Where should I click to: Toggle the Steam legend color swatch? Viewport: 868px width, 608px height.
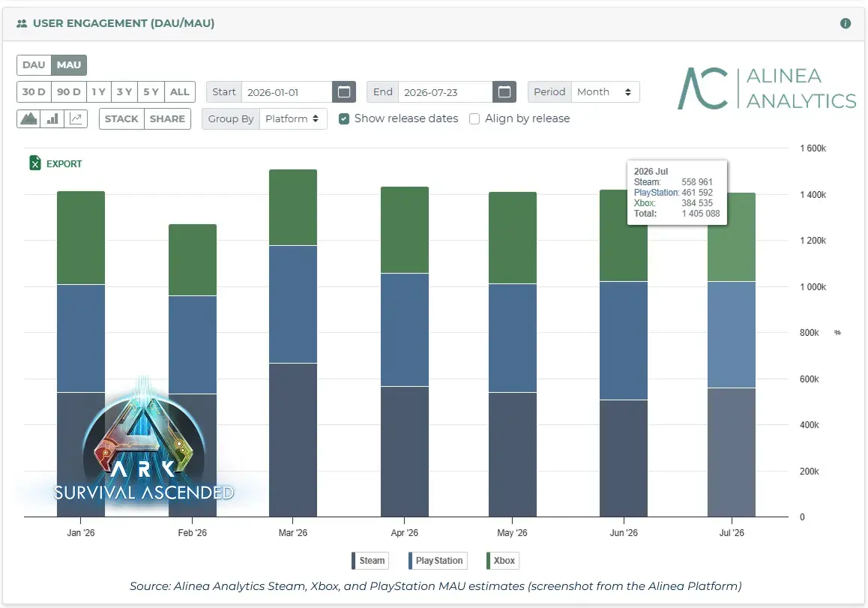tap(354, 560)
